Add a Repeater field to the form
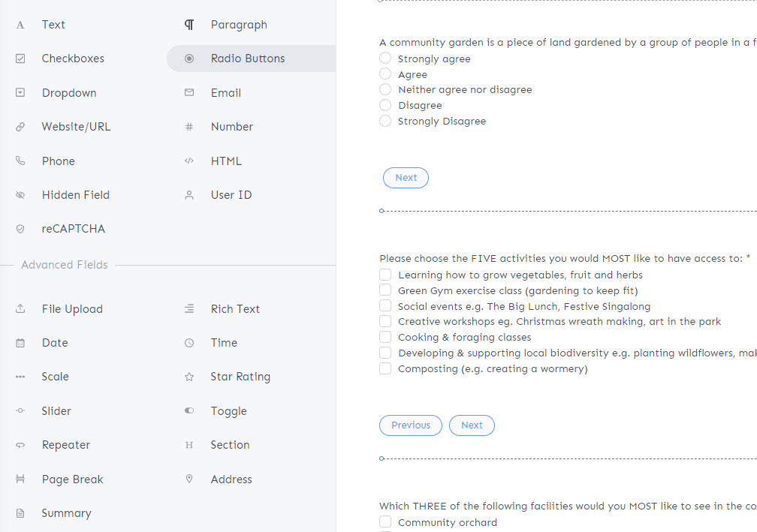 [x=66, y=445]
